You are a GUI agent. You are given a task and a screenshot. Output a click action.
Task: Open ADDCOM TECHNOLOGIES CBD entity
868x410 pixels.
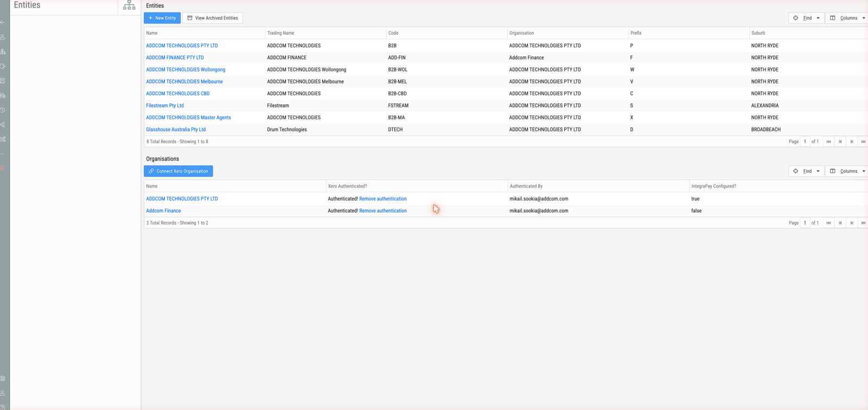click(x=177, y=93)
